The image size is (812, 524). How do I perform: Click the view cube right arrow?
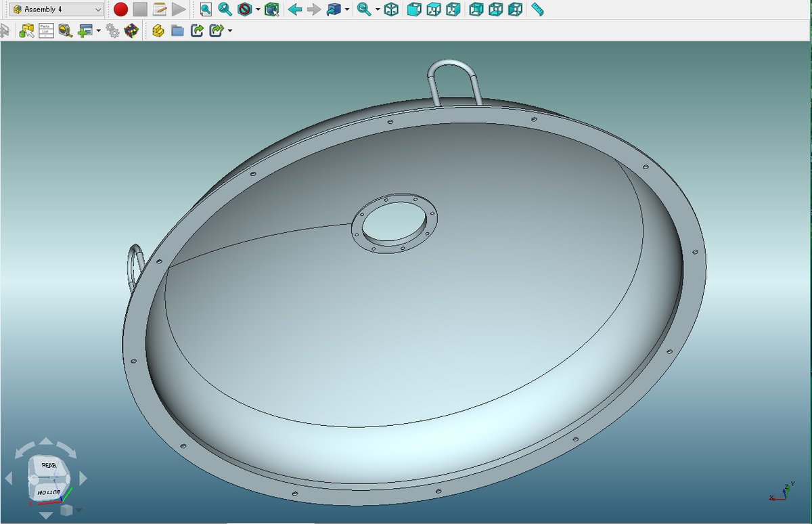click(x=83, y=479)
